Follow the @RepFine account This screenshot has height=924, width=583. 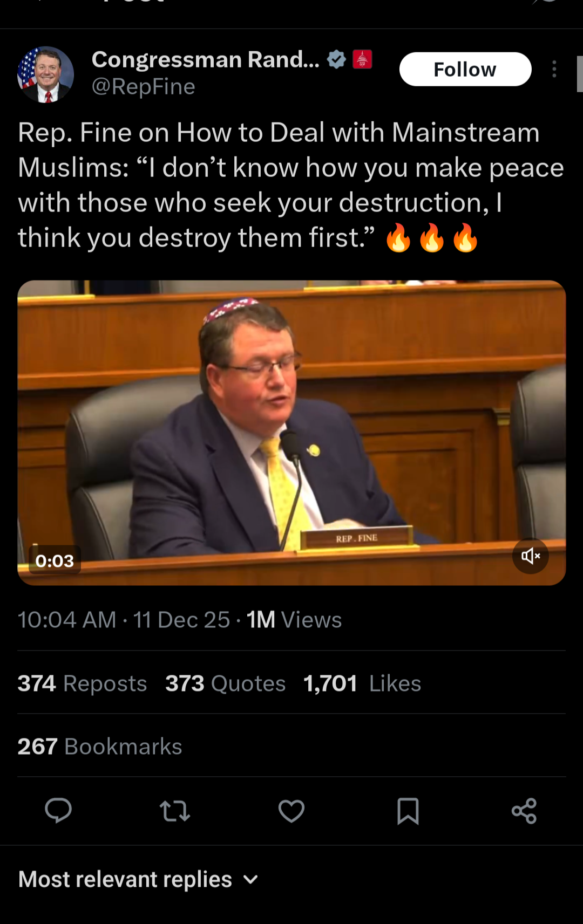[x=465, y=69]
